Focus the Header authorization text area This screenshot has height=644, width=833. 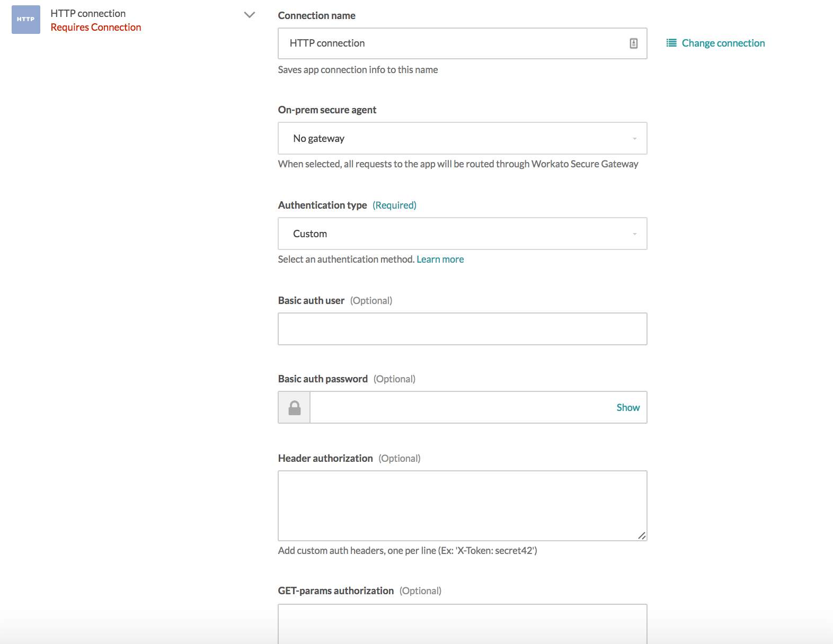(x=462, y=505)
